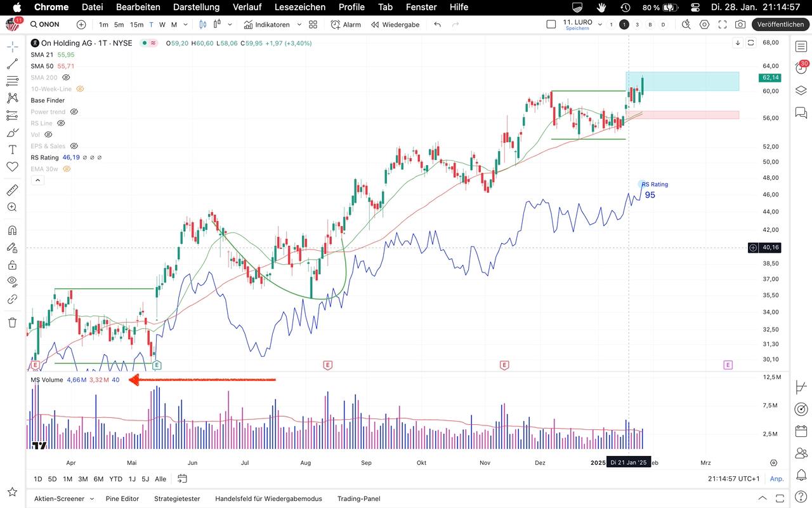Viewport: 812px width, 508px height.
Task: Toggle visibility of Power trend indicator
Action: point(74,112)
